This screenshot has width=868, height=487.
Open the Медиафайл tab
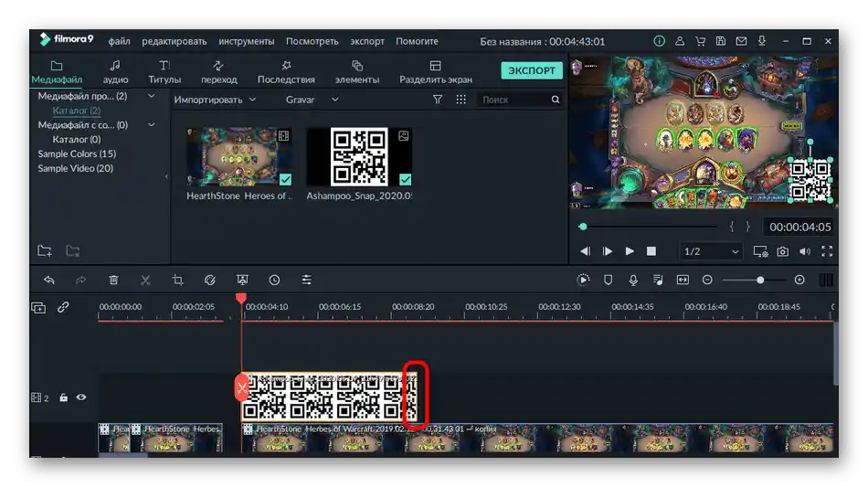pos(57,72)
